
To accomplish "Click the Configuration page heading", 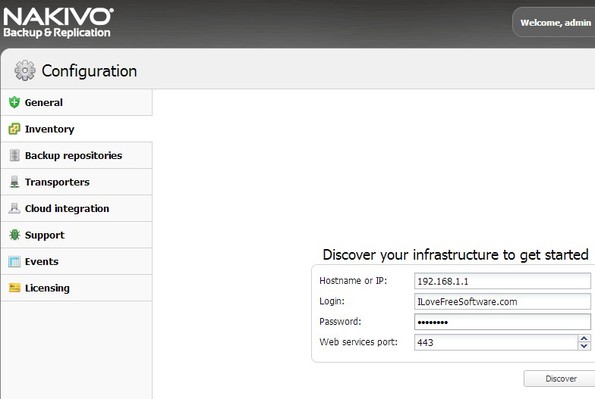I will click(x=89, y=71).
